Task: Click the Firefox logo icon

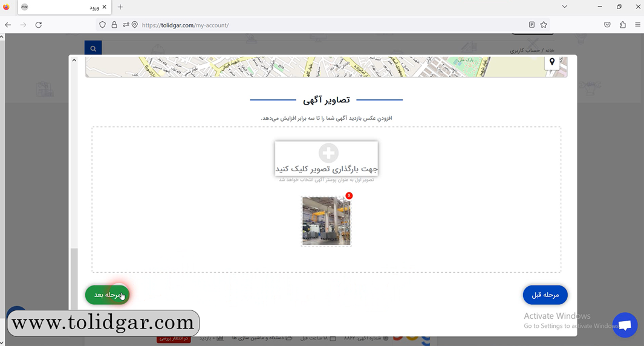Action: point(6,7)
